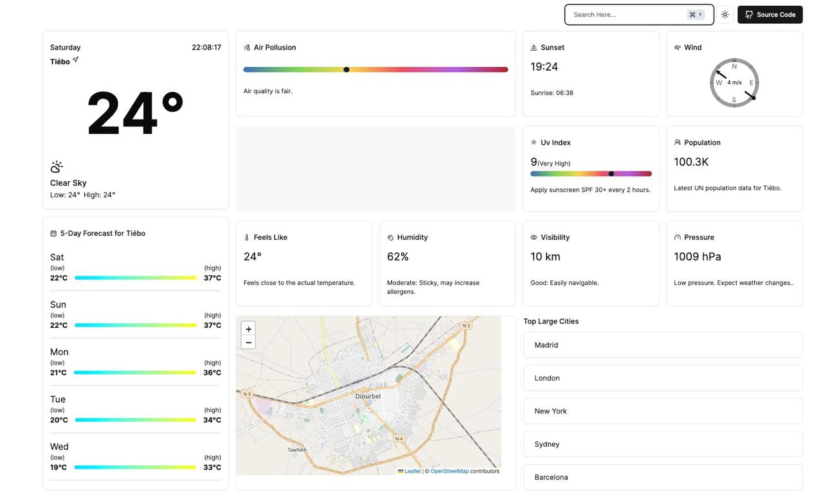Click the Feels Like thermometer icon
Viewport: 823px width, 504px height.
coord(247,238)
